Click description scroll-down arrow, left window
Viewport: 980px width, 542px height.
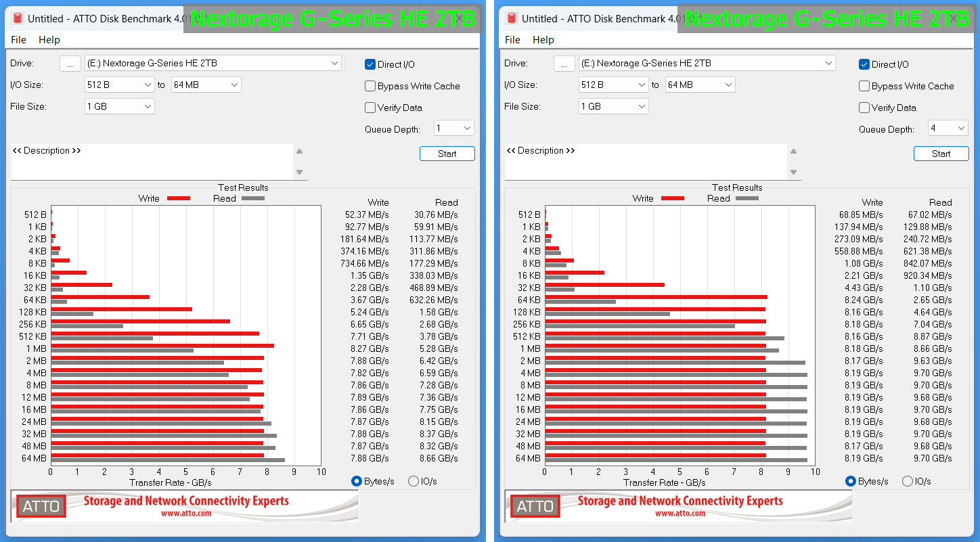[300, 172]
